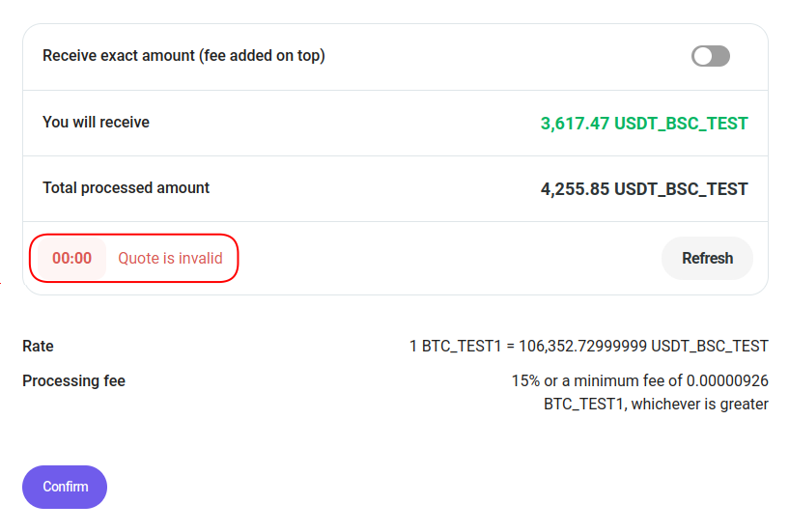Click the red 00:00 countdown timer

coord(72,258)
